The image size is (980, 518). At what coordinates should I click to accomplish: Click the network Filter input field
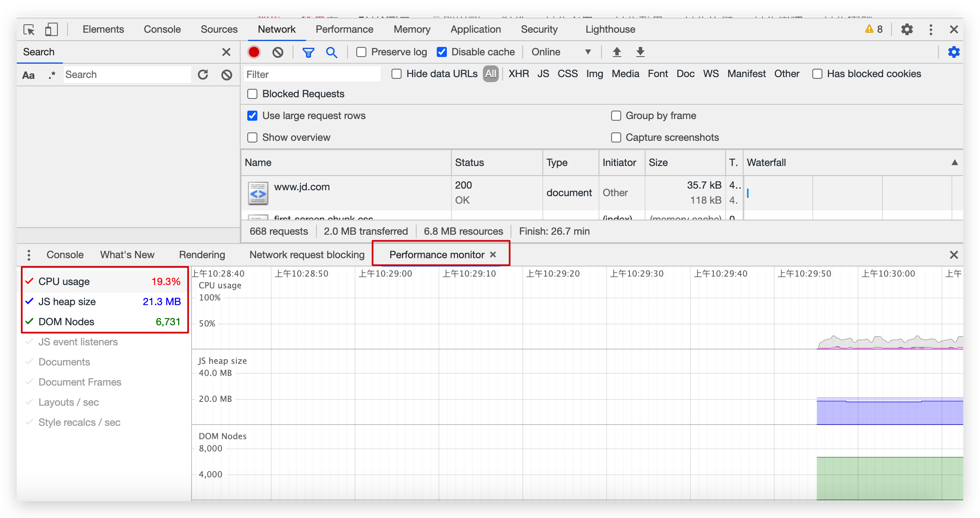312,74
